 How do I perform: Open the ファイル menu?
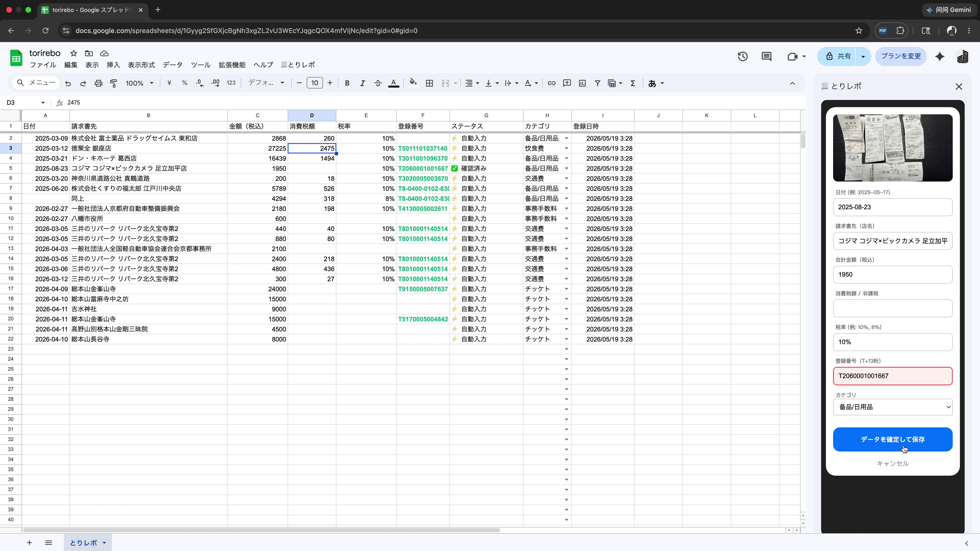43,65
